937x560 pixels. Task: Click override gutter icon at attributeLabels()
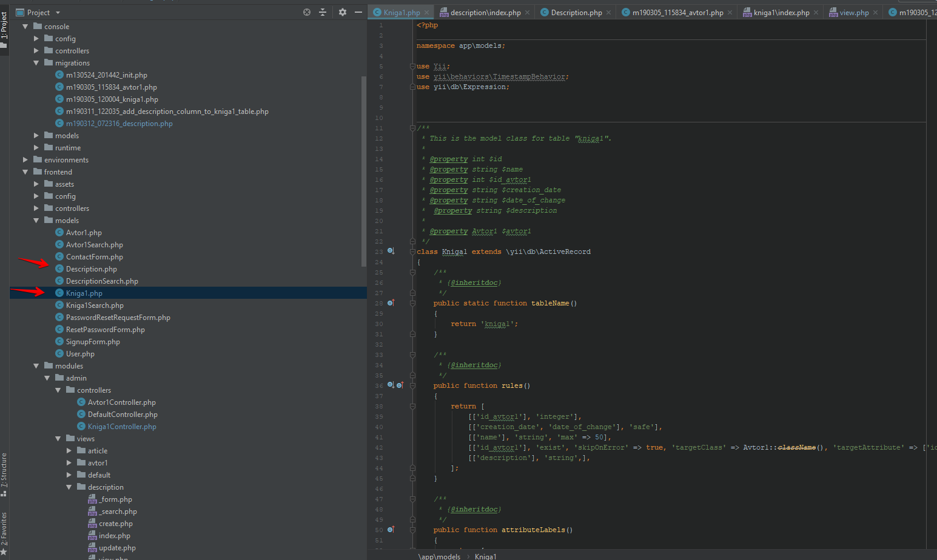pyautogui.click(x=391, y=529)
